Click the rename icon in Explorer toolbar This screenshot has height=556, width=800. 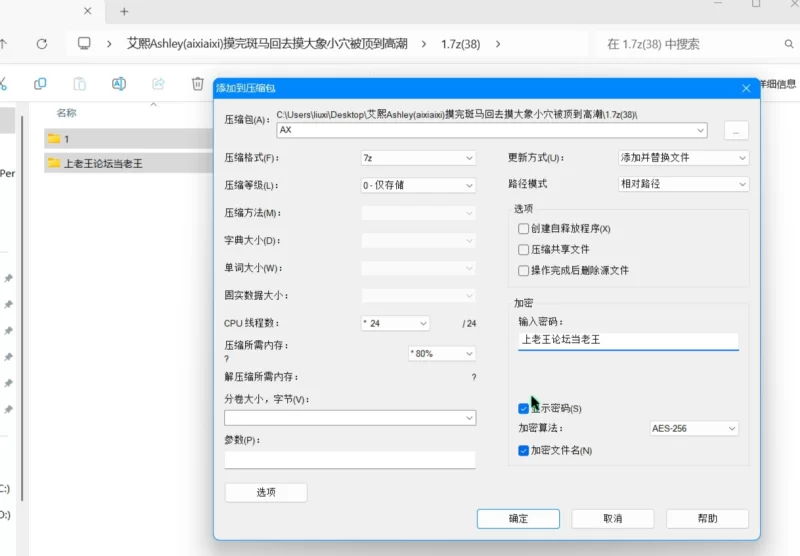click(119, 84)
